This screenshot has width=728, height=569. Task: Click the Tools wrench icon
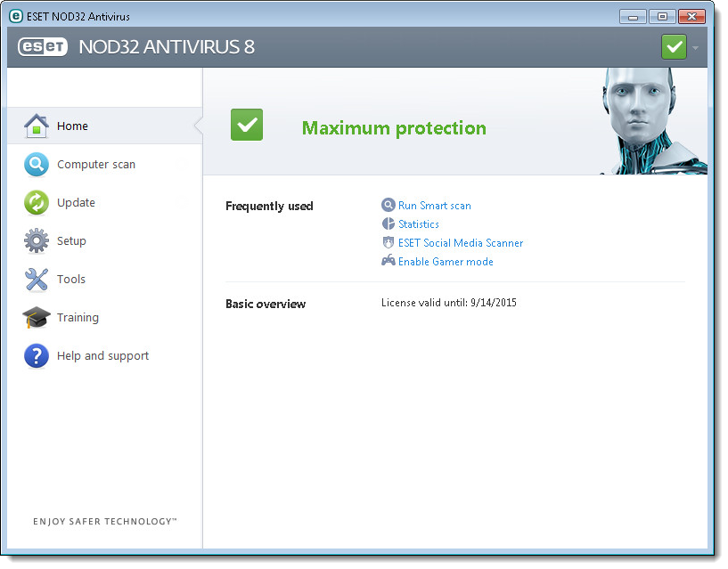pos(37,280)
